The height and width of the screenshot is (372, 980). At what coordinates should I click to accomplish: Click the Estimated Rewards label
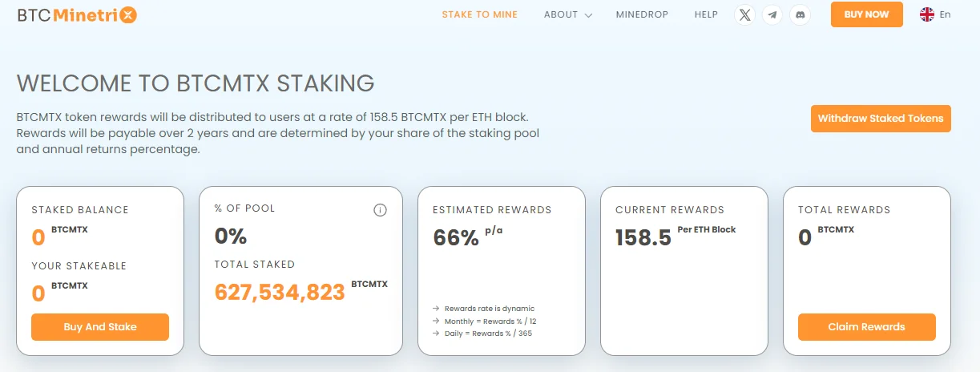(492, 210)
